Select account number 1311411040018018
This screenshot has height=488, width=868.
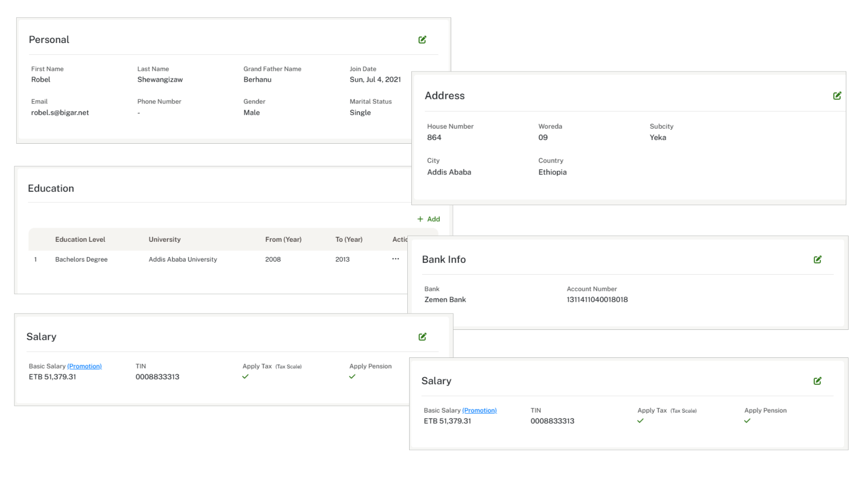(597, 300)
